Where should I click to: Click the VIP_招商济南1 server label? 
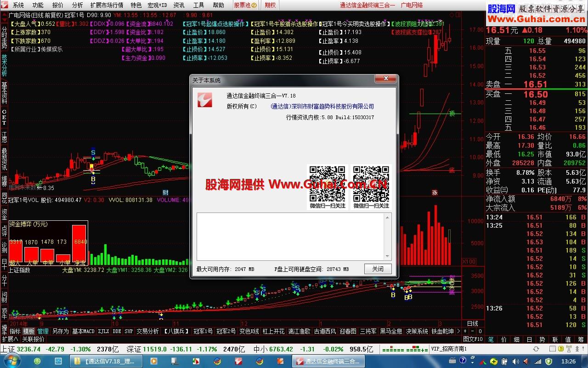[449, 349]
